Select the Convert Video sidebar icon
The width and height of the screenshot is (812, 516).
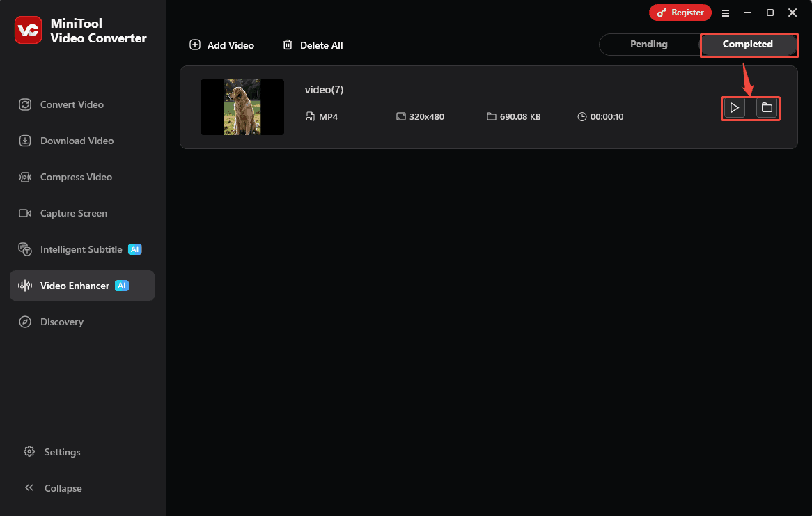pyautogui.click(x=25, y=104)
